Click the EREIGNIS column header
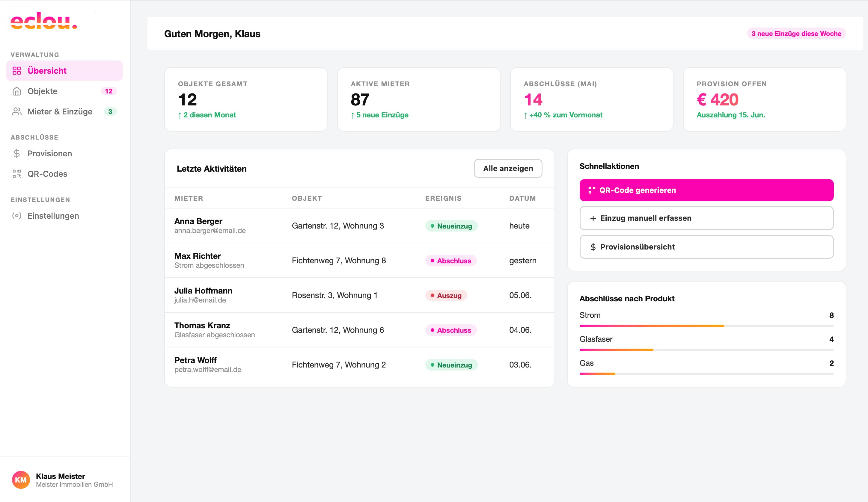868x502 pixels. click(443, 198)
